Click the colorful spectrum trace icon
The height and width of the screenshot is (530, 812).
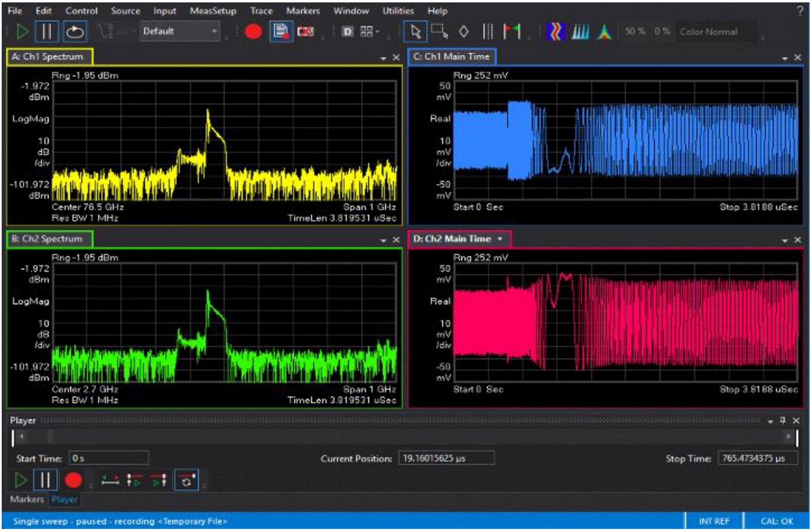[x=555, y=32]
